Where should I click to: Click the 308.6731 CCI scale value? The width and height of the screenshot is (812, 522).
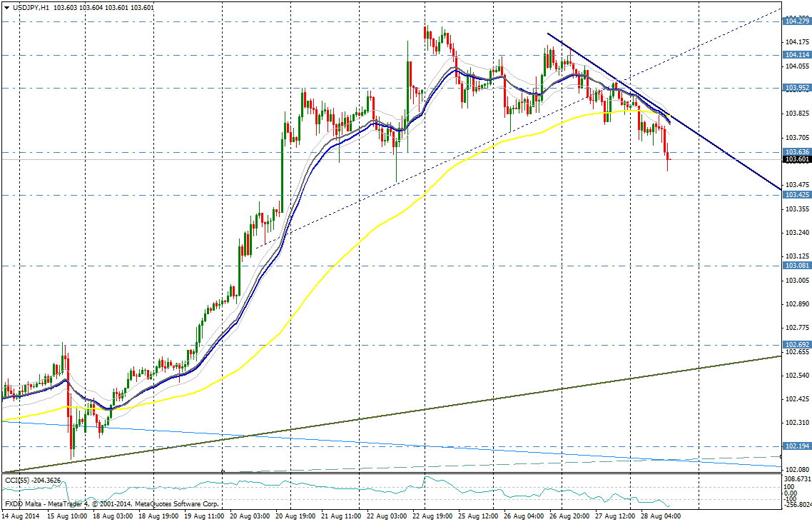[797, 478]
